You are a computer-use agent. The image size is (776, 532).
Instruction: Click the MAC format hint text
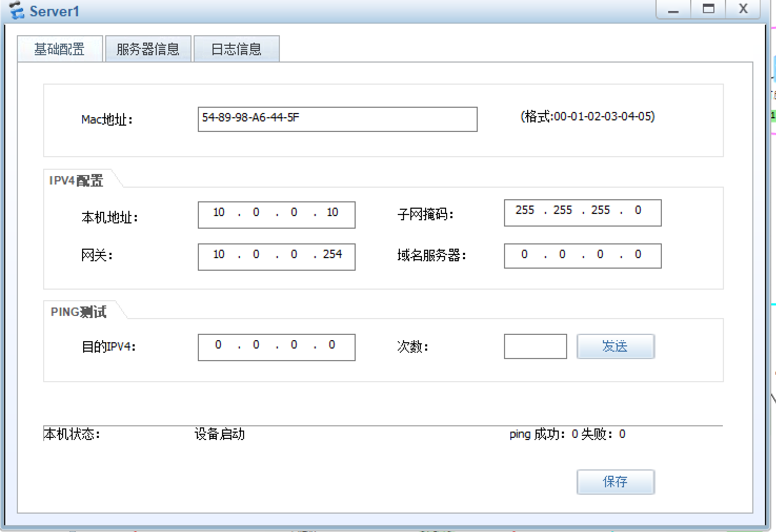coord(588,117)
